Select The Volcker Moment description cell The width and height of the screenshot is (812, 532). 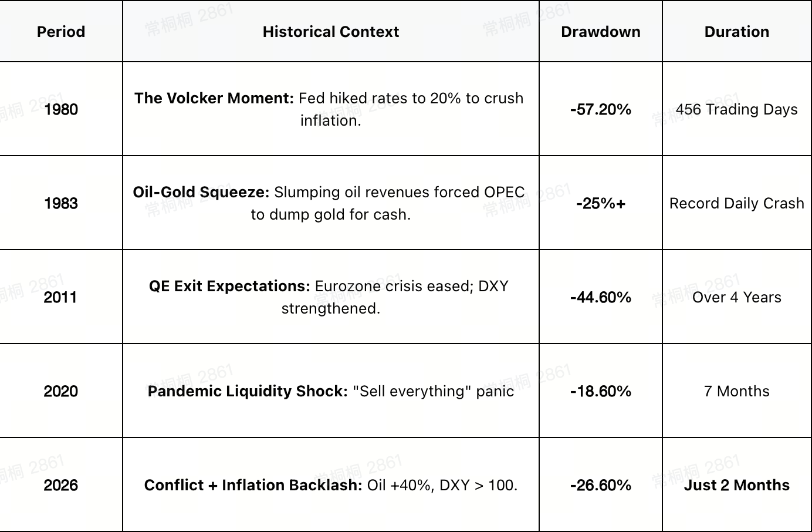pyautogui.click(x=331, y=109)
